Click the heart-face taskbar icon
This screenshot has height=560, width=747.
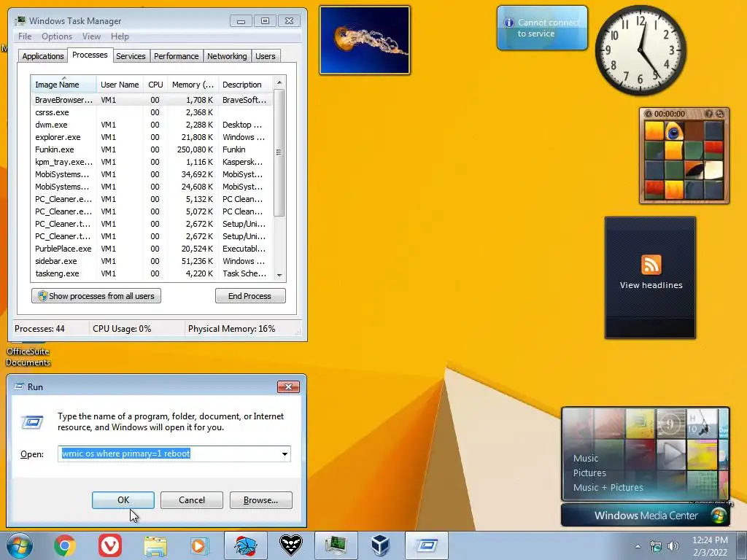coord(290,545)
